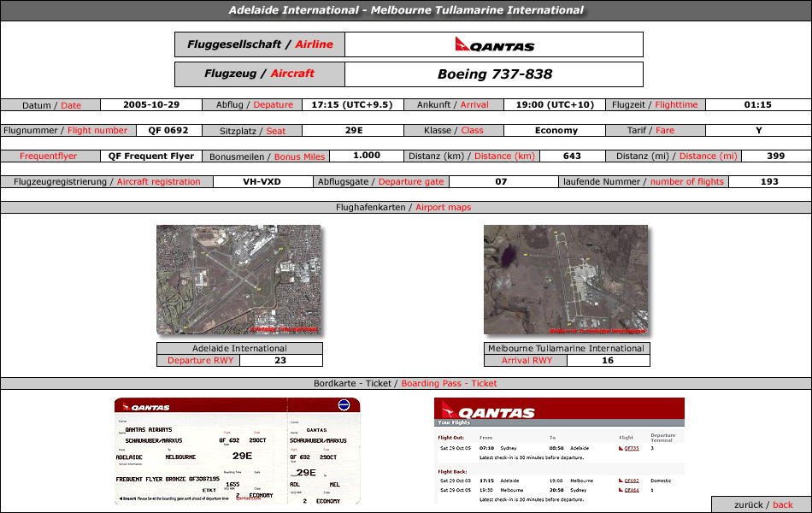
Task: Click the fare value Y
Action: [759, 130]
